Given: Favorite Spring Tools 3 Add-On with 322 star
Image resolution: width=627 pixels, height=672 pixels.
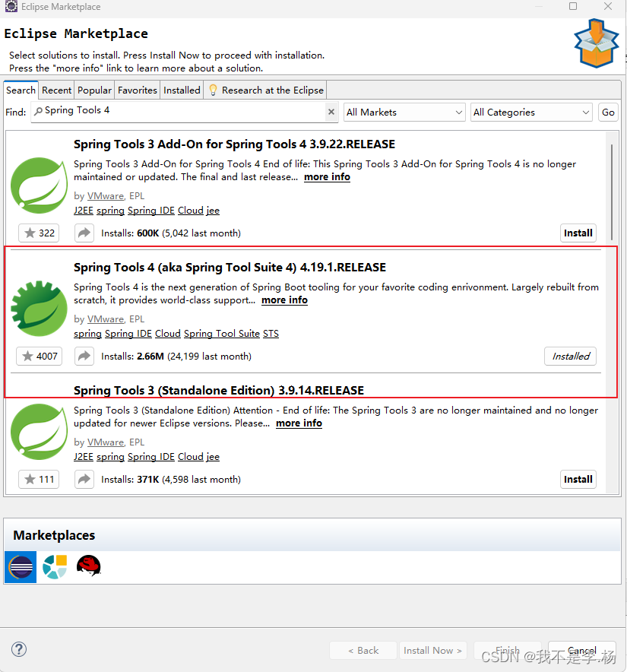Looking at the screenshot, I should [x=39, y=233].
